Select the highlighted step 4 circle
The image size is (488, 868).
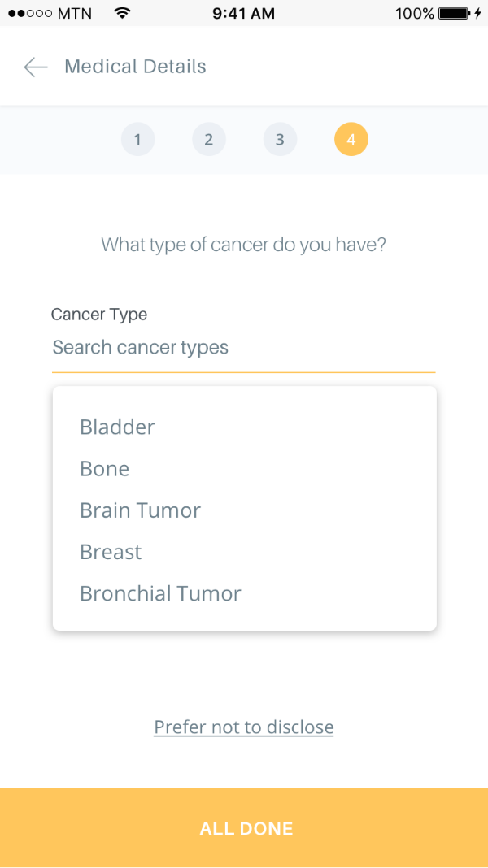pyautogui.click(x=351, y=140)
